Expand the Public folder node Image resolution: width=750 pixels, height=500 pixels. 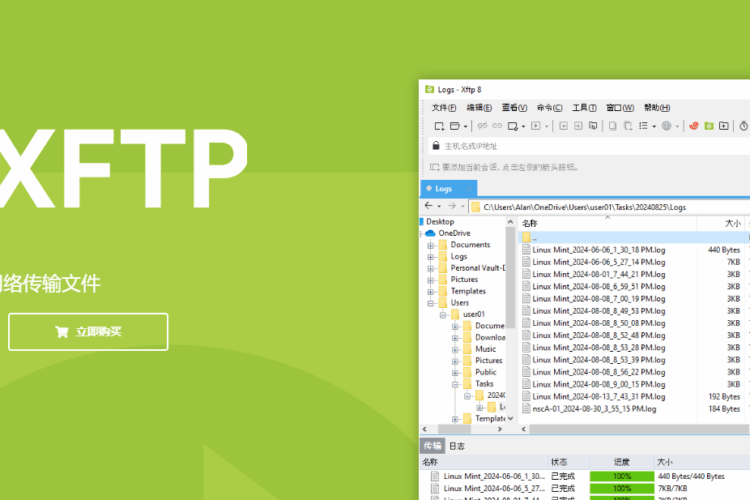[x=455, y=373]
